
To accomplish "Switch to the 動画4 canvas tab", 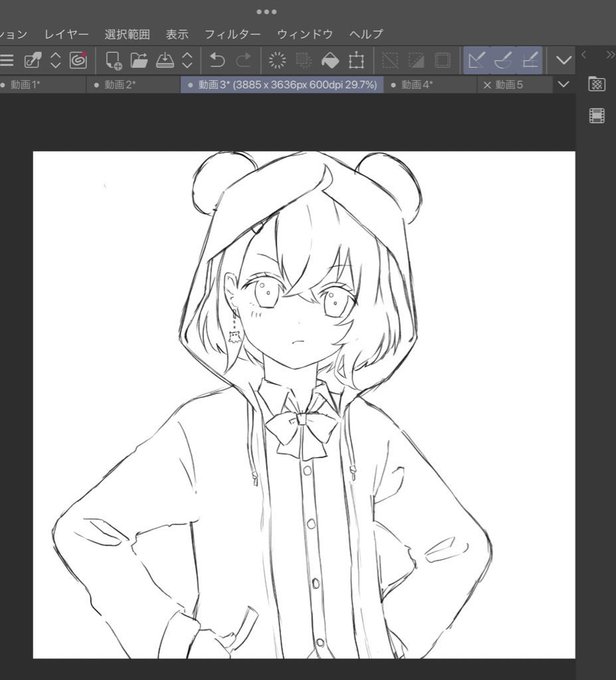I will pyautogui.click(x=430, y=85).
